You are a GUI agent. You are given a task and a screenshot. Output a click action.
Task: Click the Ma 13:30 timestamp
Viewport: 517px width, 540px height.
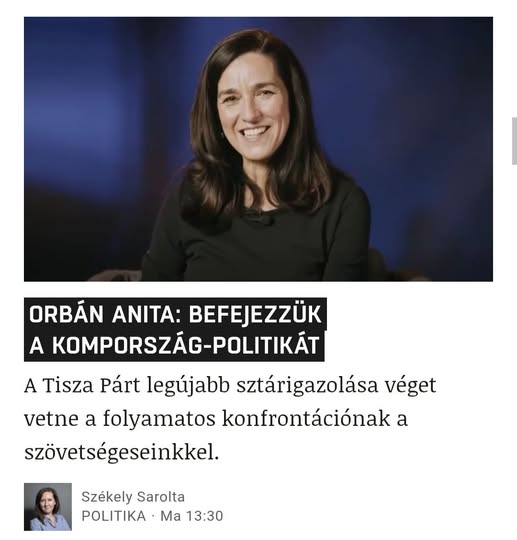coord(192,516)
